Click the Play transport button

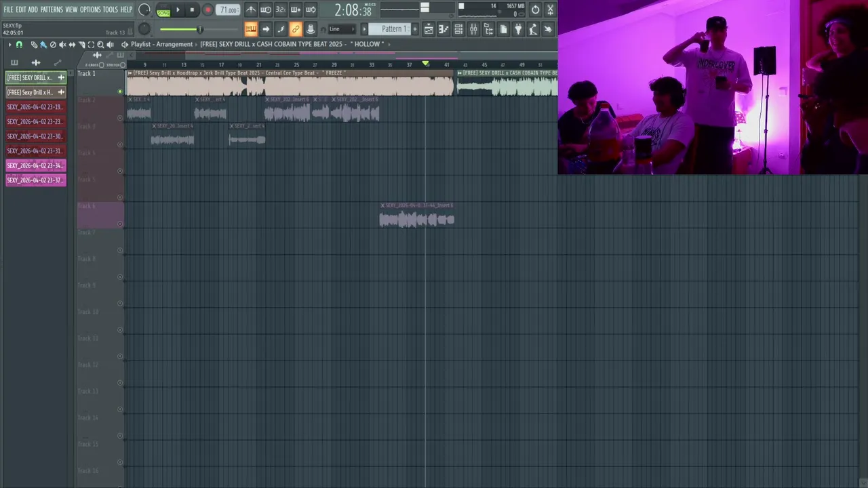click(x=178, y=10)
